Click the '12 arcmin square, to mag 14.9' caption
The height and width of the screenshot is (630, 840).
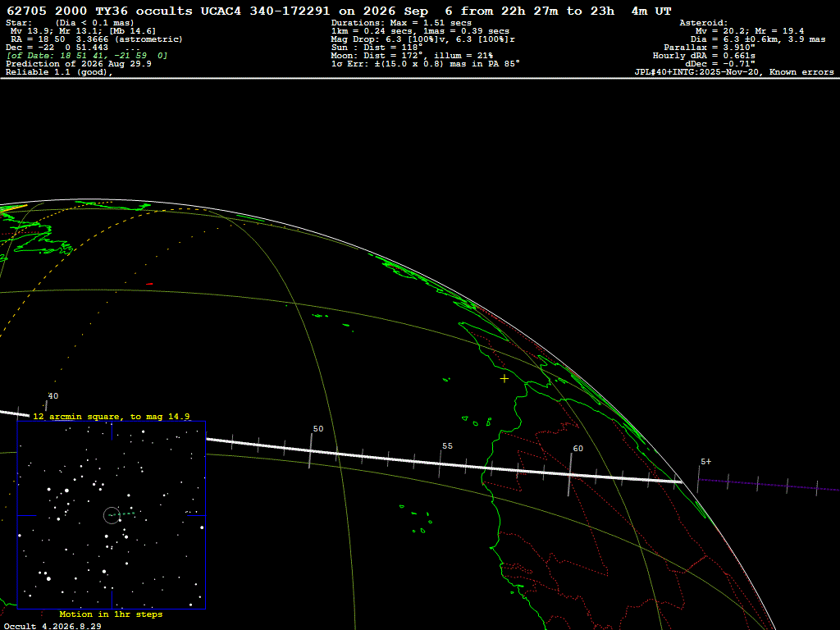click(112, 416)
